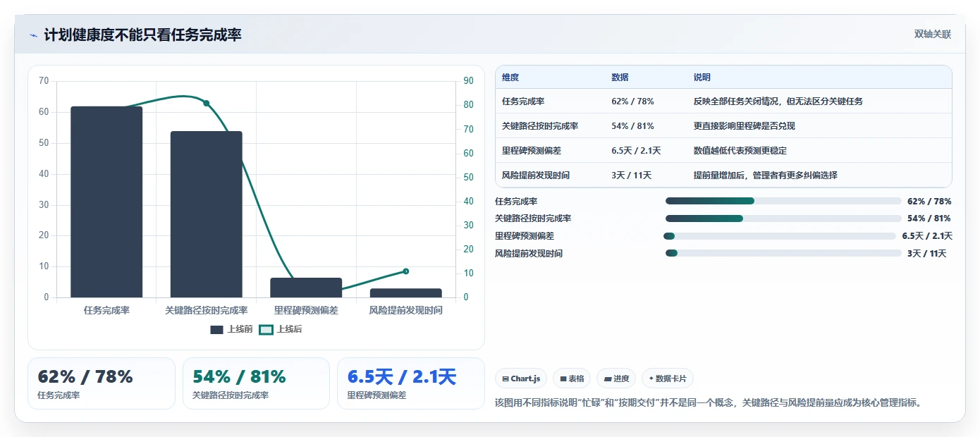The width and height of the screenshot is (980, 437).
Task: Click table cell 6.5天 / 2.1天
Action: (x=635, y=151)
